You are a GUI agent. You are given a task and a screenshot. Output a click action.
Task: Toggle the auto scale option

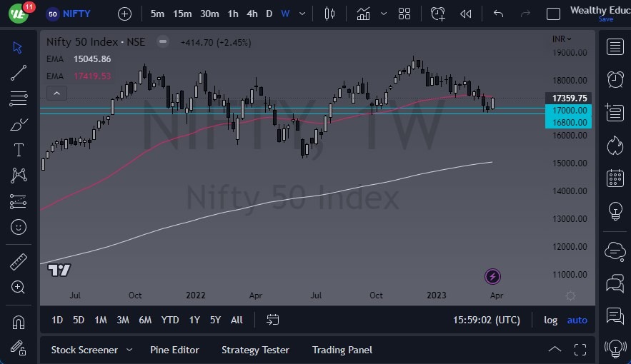pyautogui.click(x=577, y=320)
